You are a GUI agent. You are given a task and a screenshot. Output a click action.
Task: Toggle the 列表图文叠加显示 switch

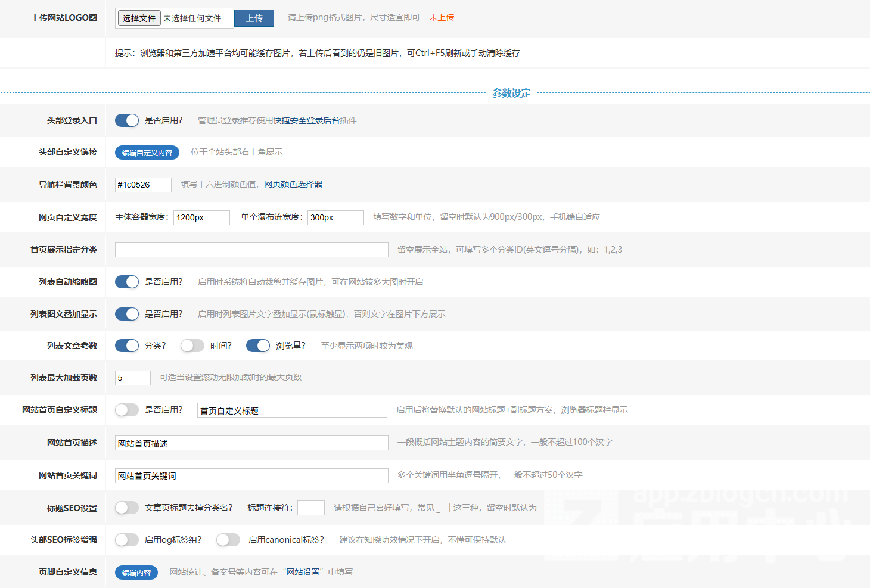tap(127, 314)
